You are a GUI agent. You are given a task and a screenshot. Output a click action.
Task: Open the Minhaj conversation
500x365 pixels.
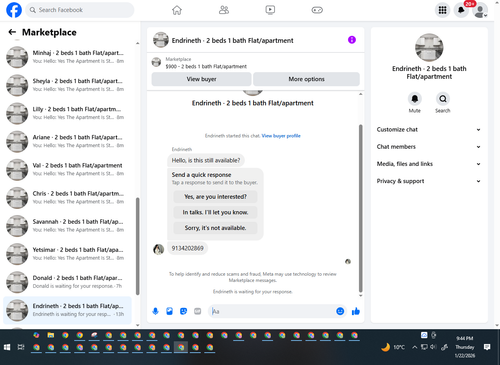tap(67, 57)
